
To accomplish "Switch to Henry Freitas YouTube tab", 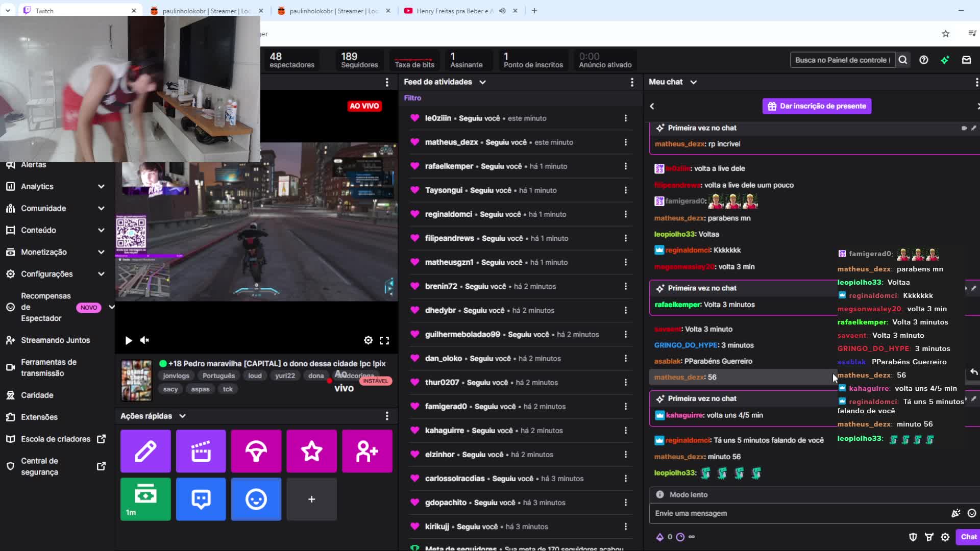I will coord(454,10).
